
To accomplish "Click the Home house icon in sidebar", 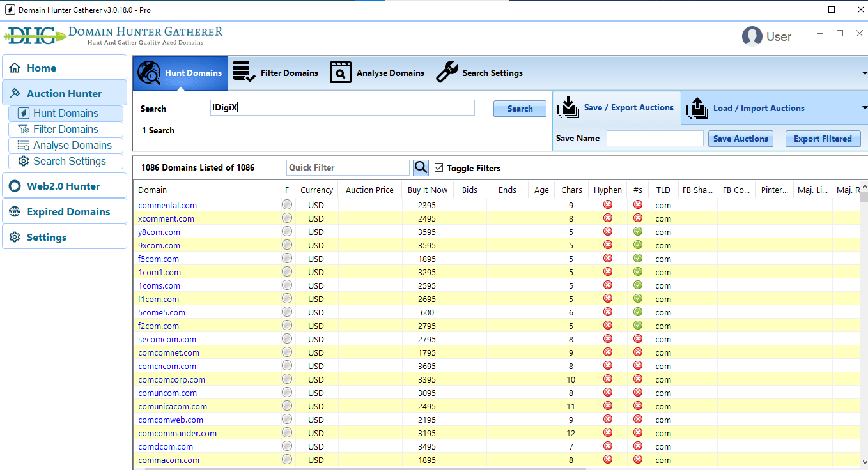I will (15, 68).
